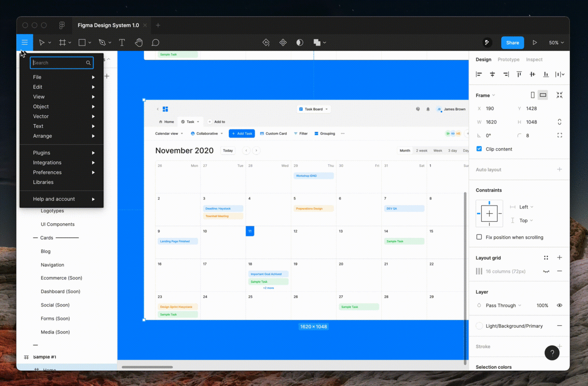Click the Align left icon

point(479,75)
